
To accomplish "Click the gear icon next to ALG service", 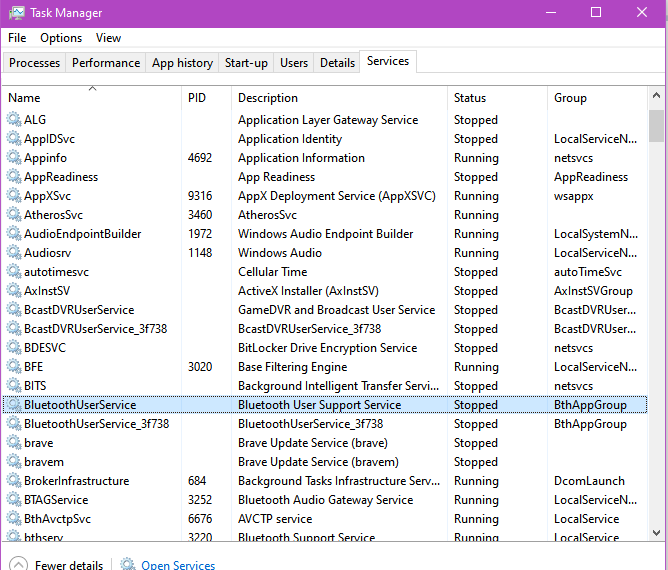I will coord(14,120).
